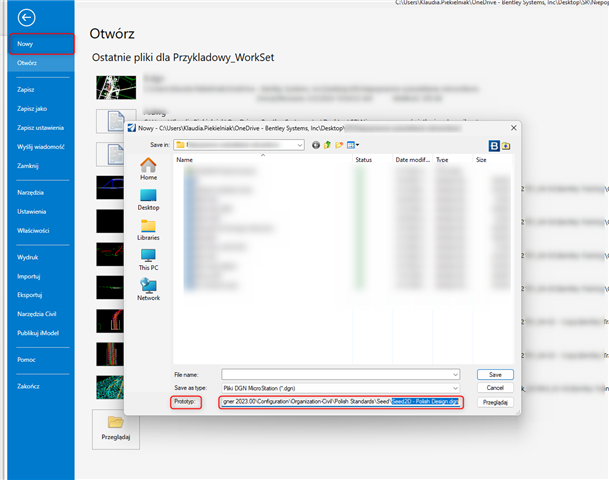
Task: Open Właściwości in the sidebar
Action: [33, 231]
